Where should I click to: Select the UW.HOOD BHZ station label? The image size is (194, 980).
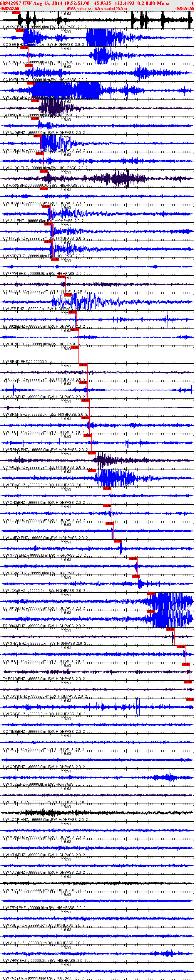click(45, 802)
